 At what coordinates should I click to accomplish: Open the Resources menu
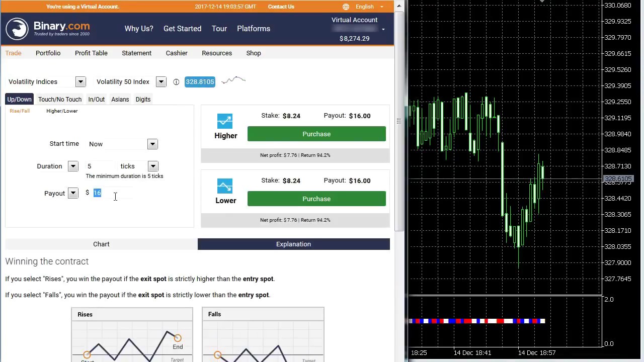click(x=217, y=53)
